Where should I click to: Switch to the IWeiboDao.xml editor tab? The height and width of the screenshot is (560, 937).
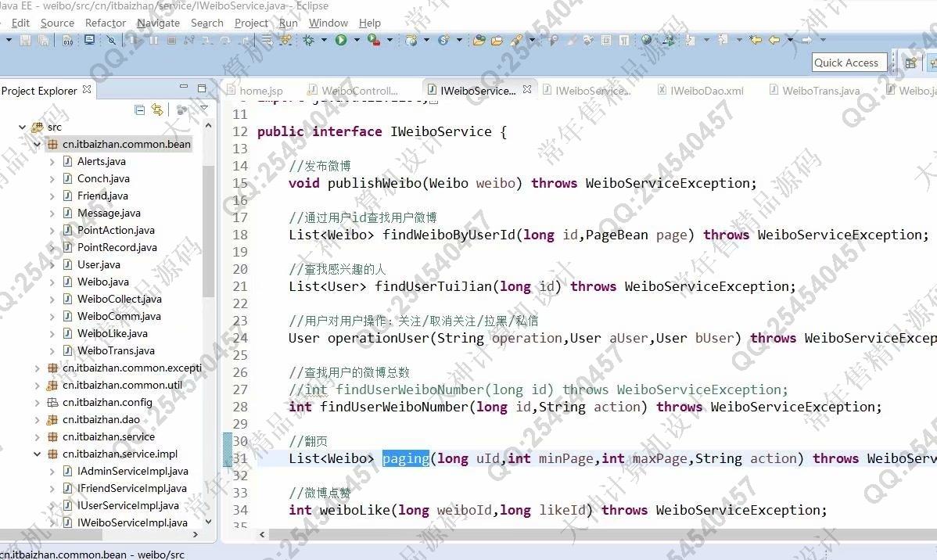(700, 90)
